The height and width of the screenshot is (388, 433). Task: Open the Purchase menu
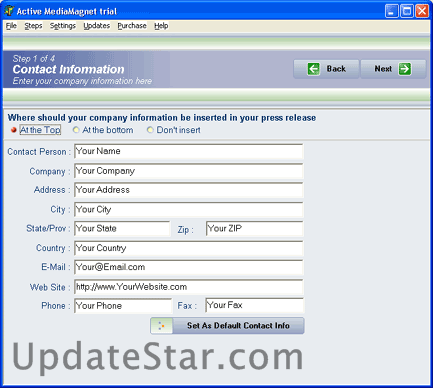tap(132, 26)
